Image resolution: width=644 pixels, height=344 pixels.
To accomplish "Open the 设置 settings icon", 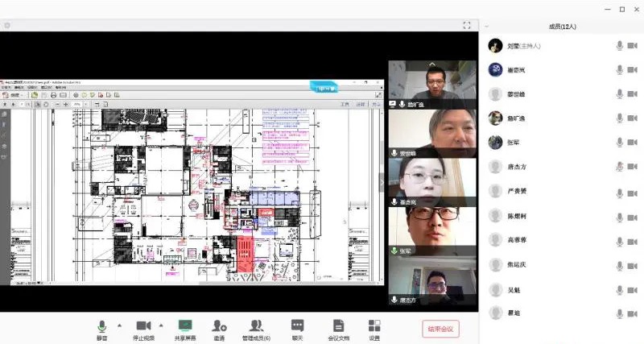I will coord(374,326).
